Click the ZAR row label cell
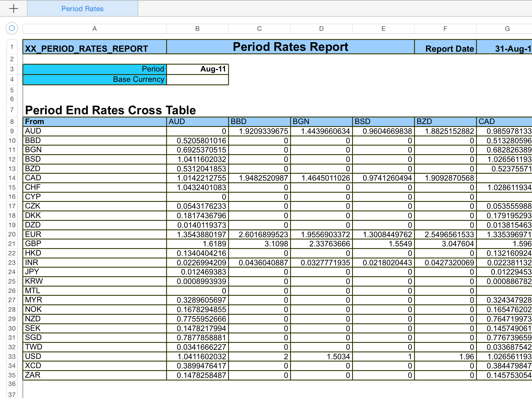Image resolution: width=532 pixels, height=398 pixels. pyautogui.click(x=95, y=375)
